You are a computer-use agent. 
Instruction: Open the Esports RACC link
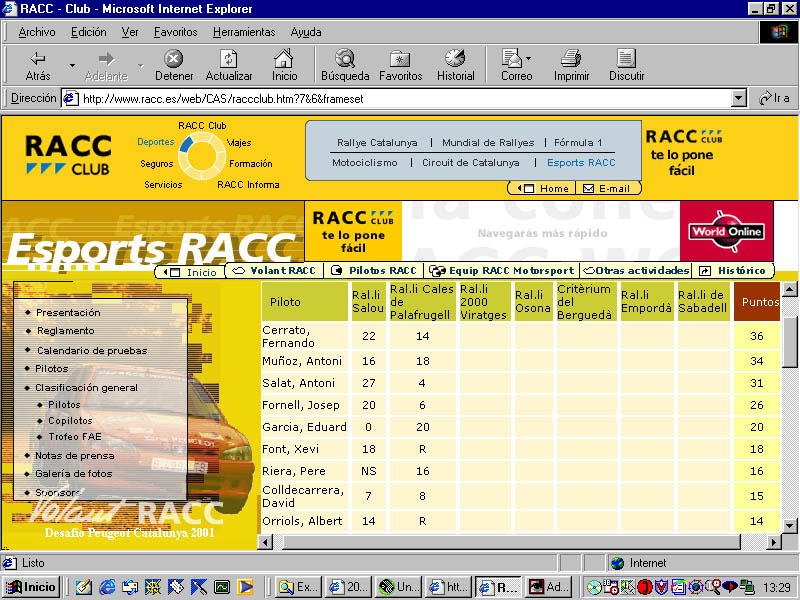pyautogui.click(x=581, y=163)
